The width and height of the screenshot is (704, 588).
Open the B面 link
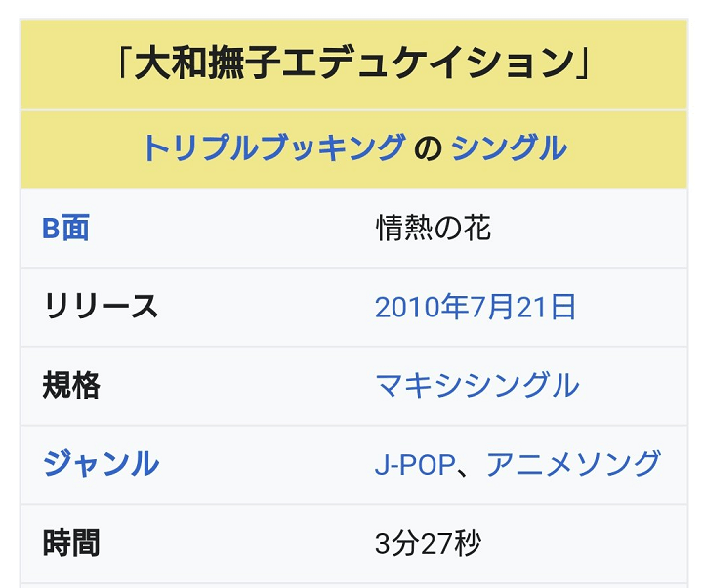65,228
